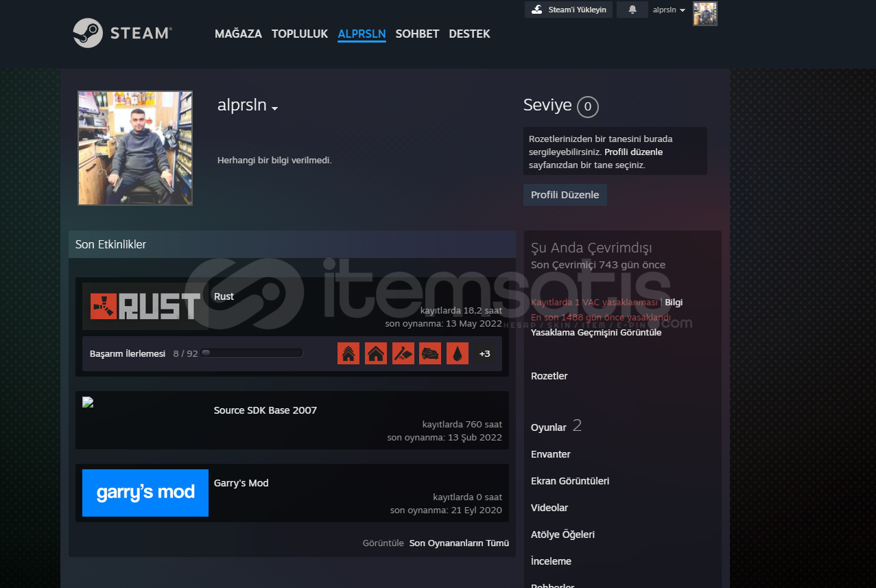The width and height of the screenshot is (876, 588).
Task: Click 'kayıtlarda 760 saat' text
Action: 462,424
